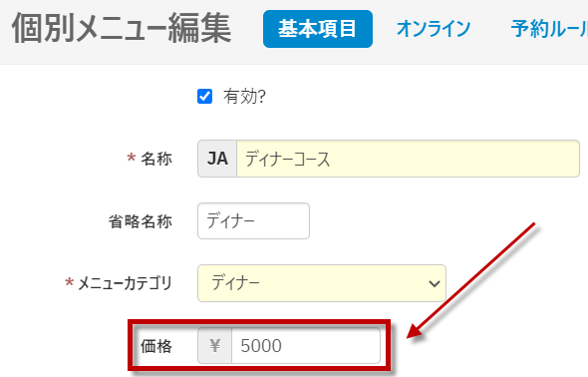Open the メニューカテゴリ dropdown

[x=322, y=283]
